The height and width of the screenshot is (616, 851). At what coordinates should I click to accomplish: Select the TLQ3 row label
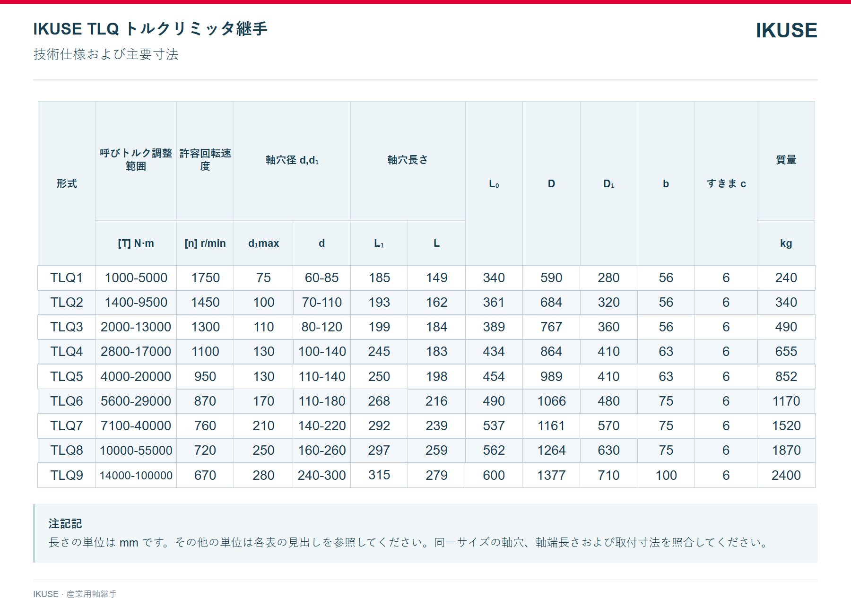(67, 327)
